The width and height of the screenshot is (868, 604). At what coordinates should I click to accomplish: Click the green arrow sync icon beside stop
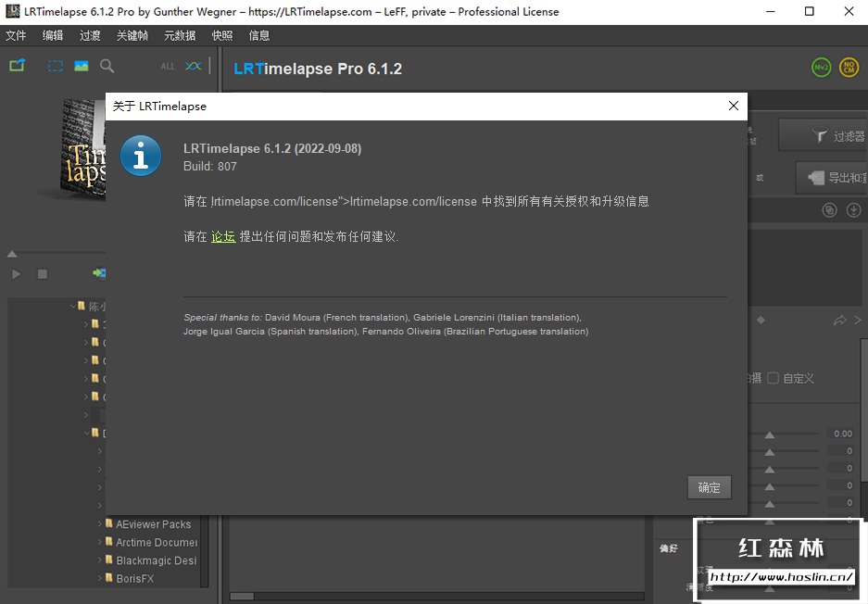tap(98, 273)
